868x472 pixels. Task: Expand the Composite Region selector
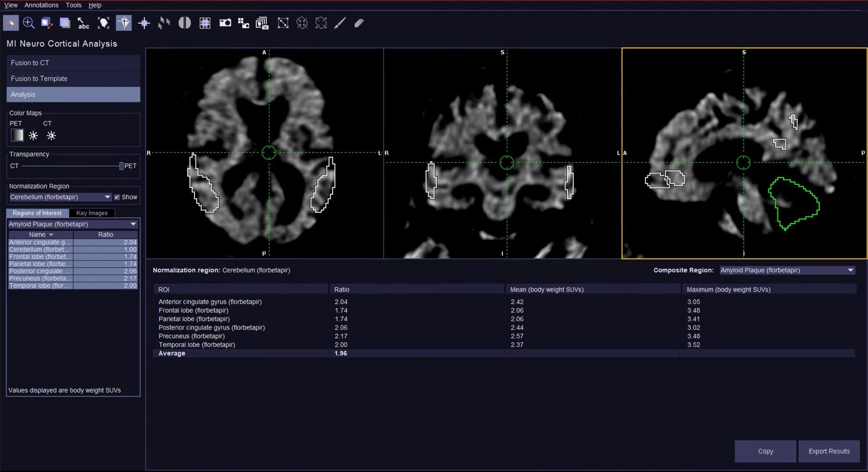(x=849, y=270)
